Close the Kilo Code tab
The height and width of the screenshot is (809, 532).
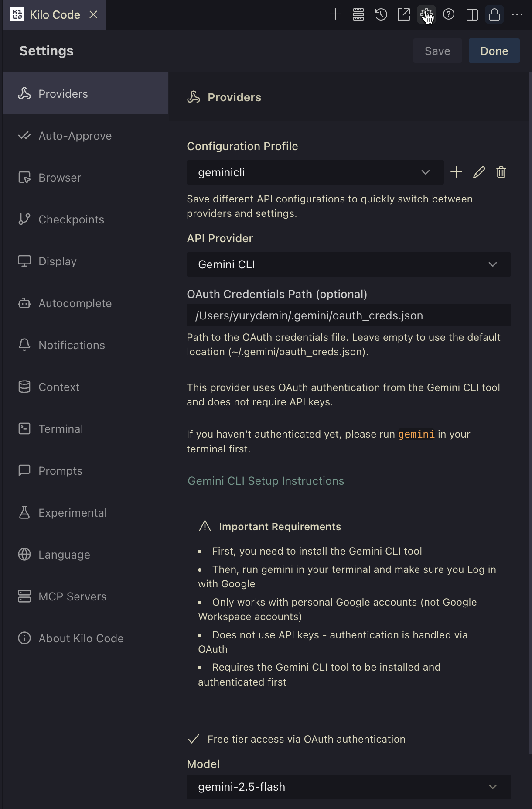[x=93, y=14]
